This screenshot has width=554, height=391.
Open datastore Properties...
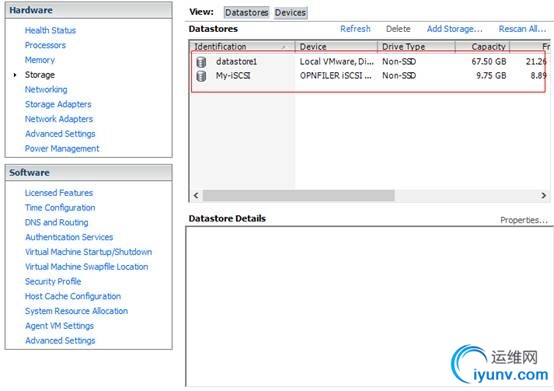524,220
